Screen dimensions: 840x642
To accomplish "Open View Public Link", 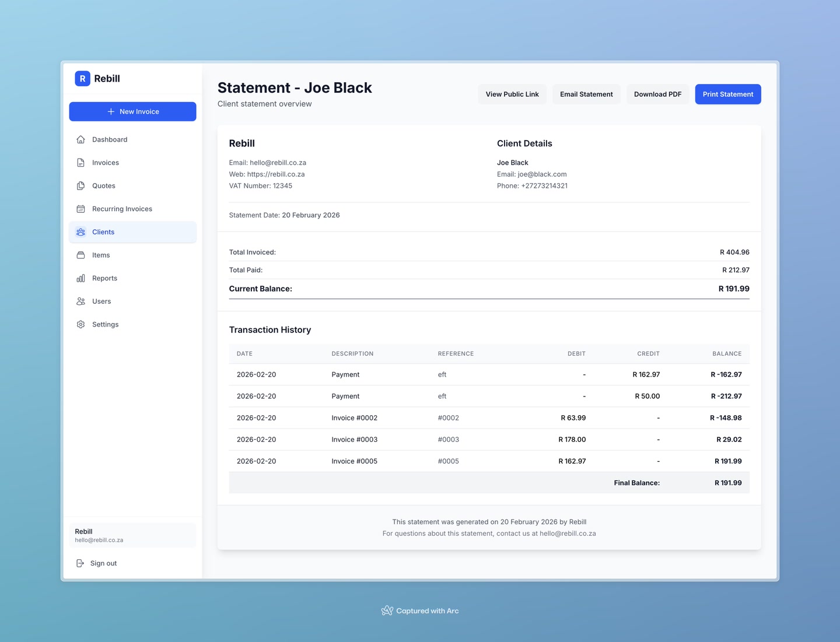I will (512, 94).
